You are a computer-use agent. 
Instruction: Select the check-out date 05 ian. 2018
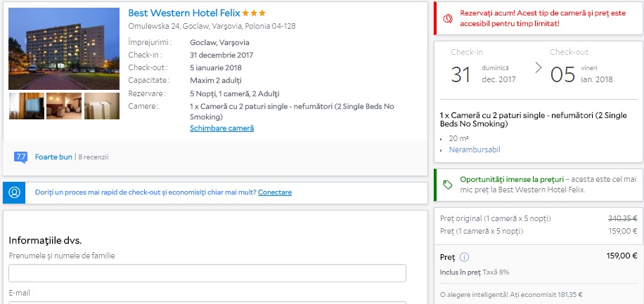click(582, 74)
